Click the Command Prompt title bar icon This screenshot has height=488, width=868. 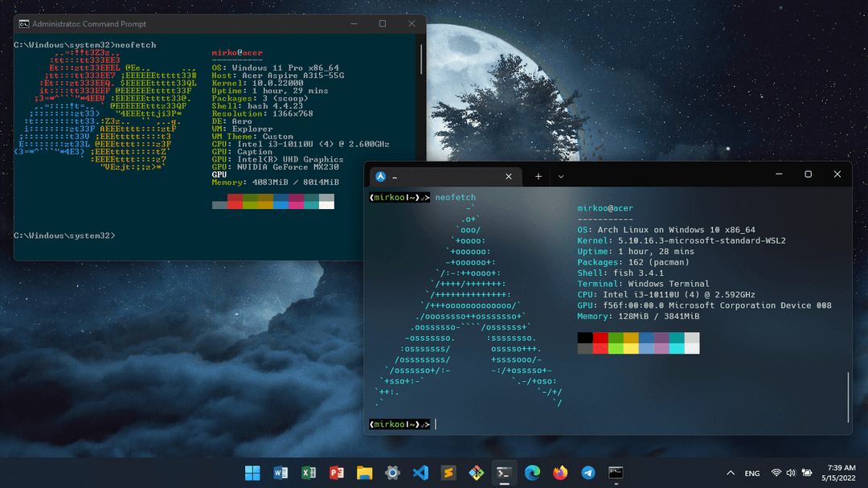pyautogui.click(x=24, y=24)
